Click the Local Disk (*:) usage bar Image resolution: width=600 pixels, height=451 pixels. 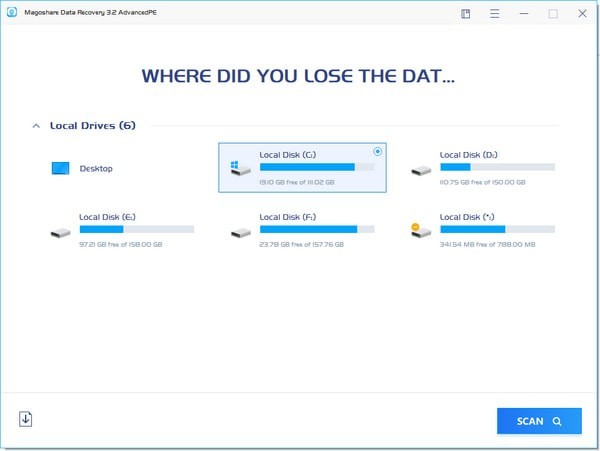pos(497,229)
